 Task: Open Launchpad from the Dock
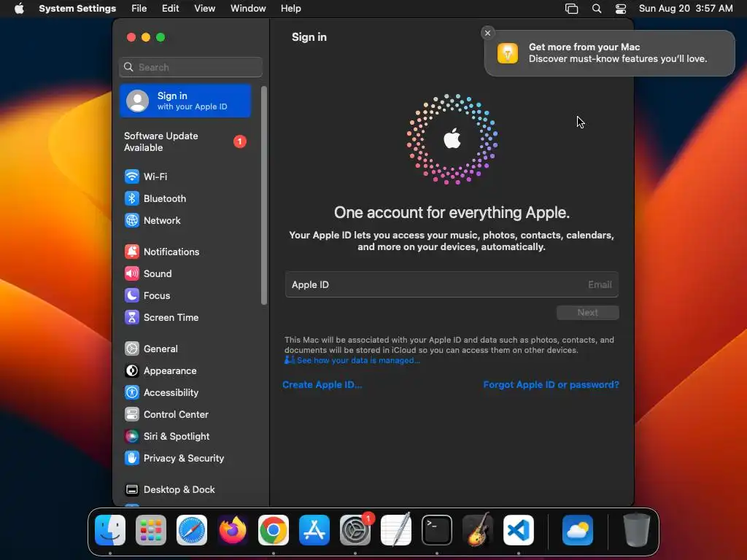(x=151, y=530)
